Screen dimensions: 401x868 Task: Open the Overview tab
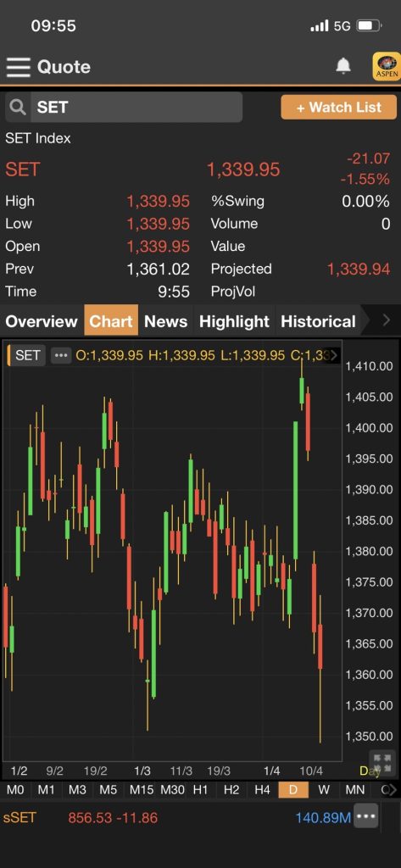42,321
